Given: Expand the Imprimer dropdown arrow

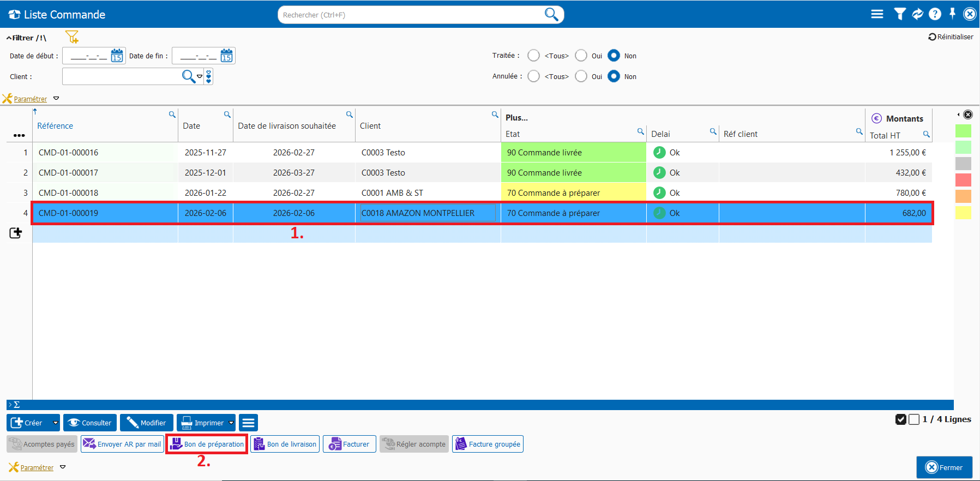Looking at the screenshot, I should (231, 423).
